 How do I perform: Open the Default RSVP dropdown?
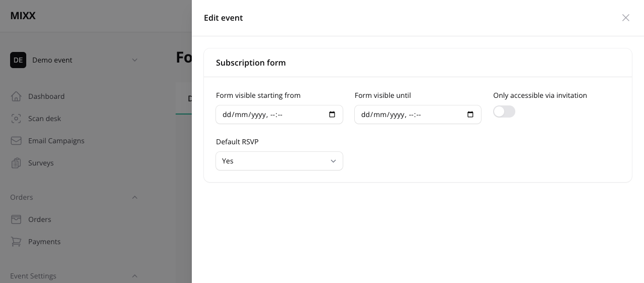click(x=279, y=161)
